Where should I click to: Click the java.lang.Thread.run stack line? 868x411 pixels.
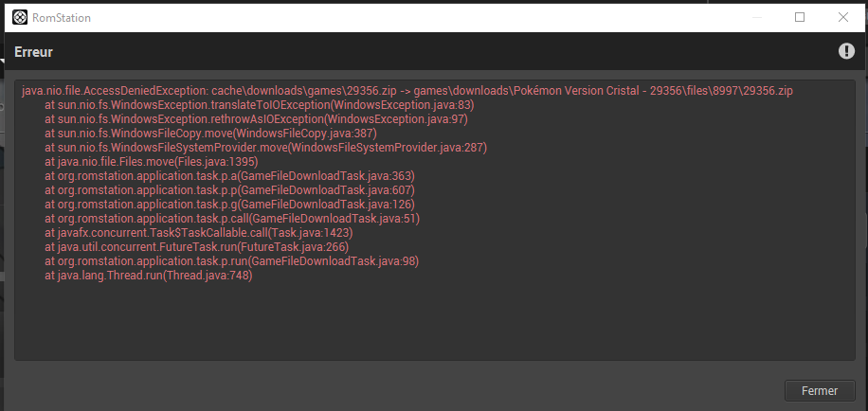pyautogui.click(x=149, y=276)
